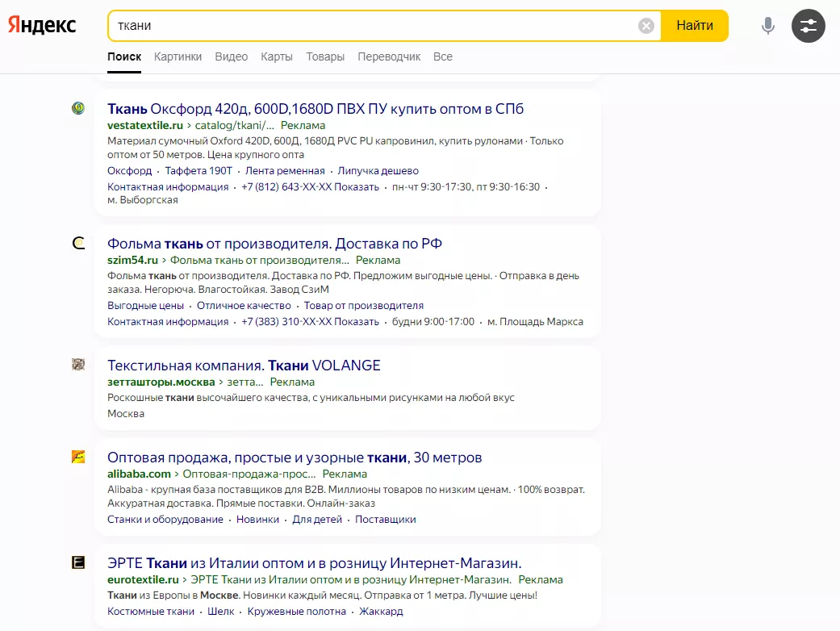840x631 pixels.
Task: Click alibaba.com site favicon
Action: coord(78,458)
